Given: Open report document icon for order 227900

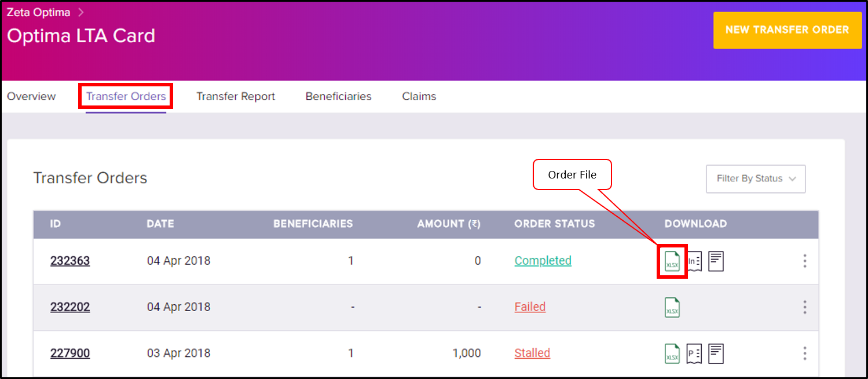Looking at the screenshot, I should (x=716, y=354).
